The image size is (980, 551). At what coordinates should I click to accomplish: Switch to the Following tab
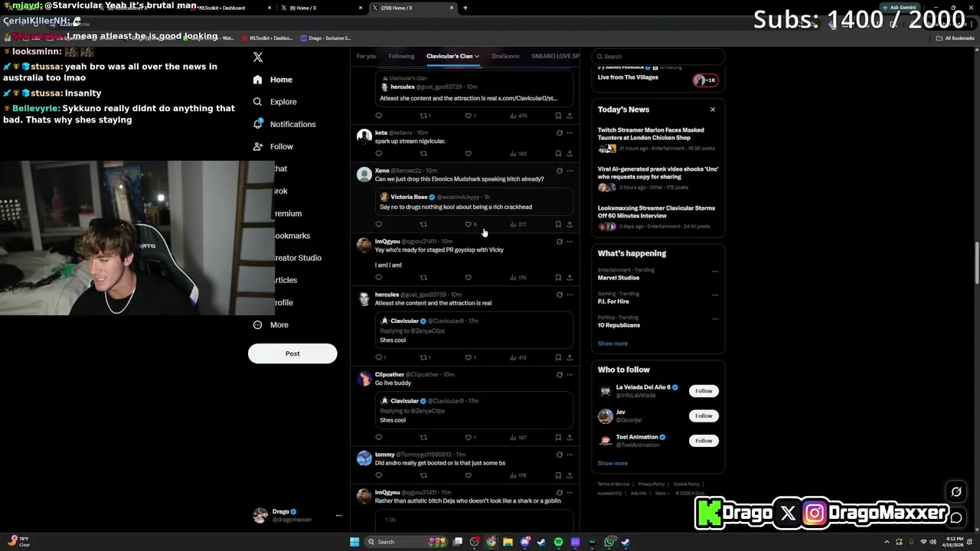coord(401,56)
